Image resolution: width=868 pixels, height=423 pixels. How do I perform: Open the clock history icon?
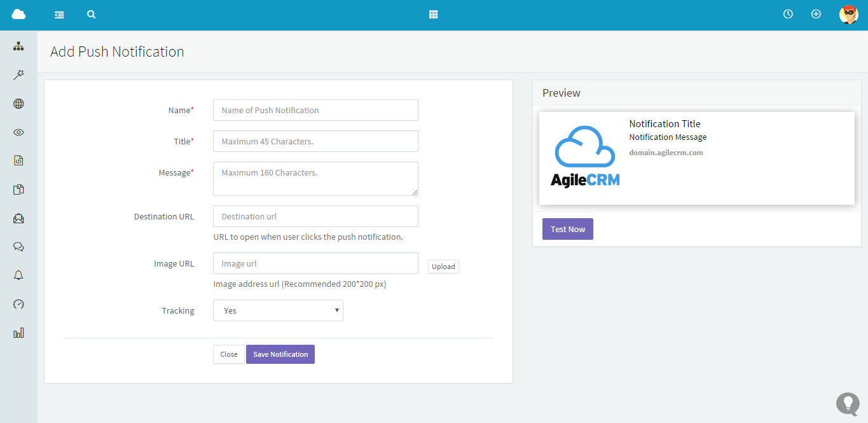coord(788,14)
